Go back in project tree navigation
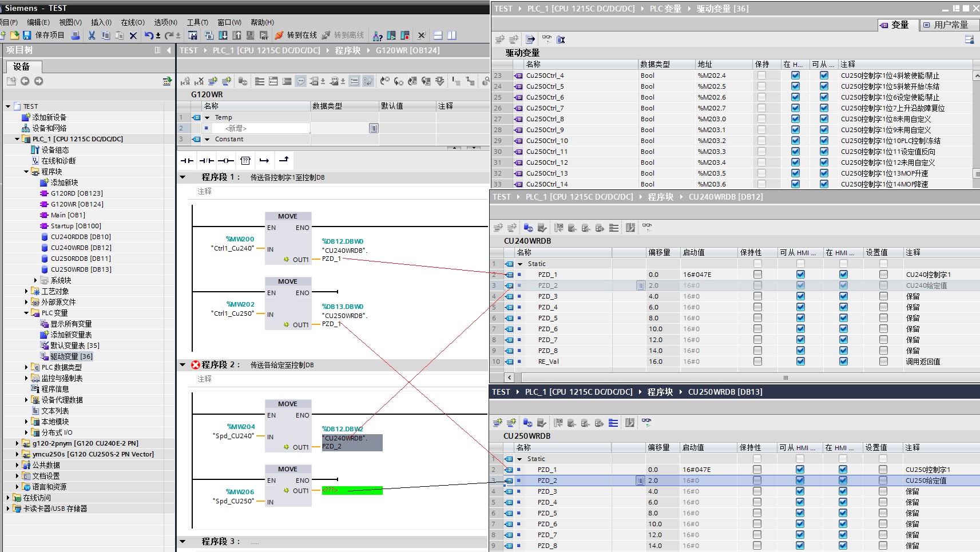The width and height of the screenshot is (980, 552). click(x=25, y=81)
